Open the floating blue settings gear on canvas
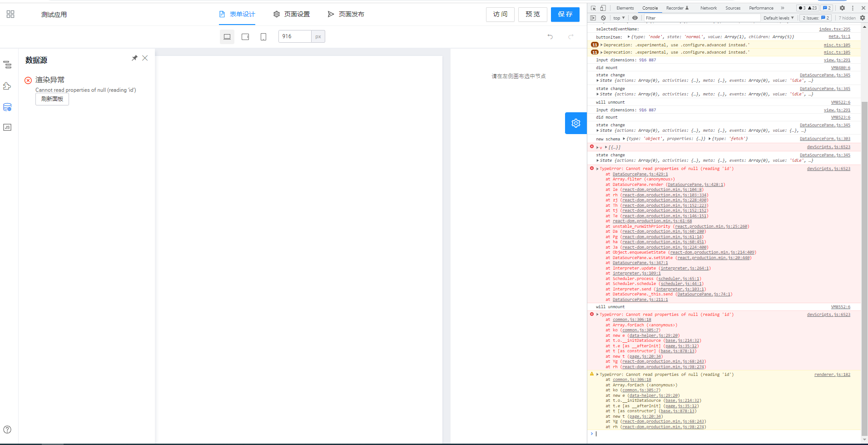The image size is (868, 445). (x=575, y=123)
